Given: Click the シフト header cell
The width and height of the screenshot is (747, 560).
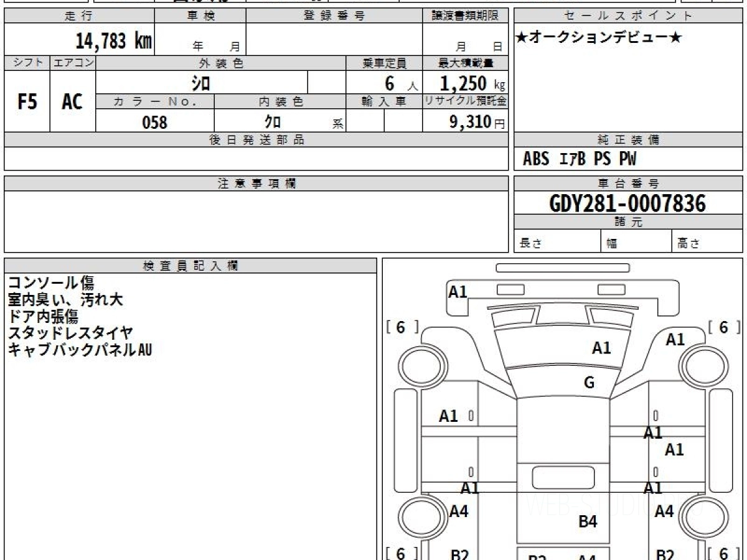Looking at the screenshot, I should click(27, 63).
